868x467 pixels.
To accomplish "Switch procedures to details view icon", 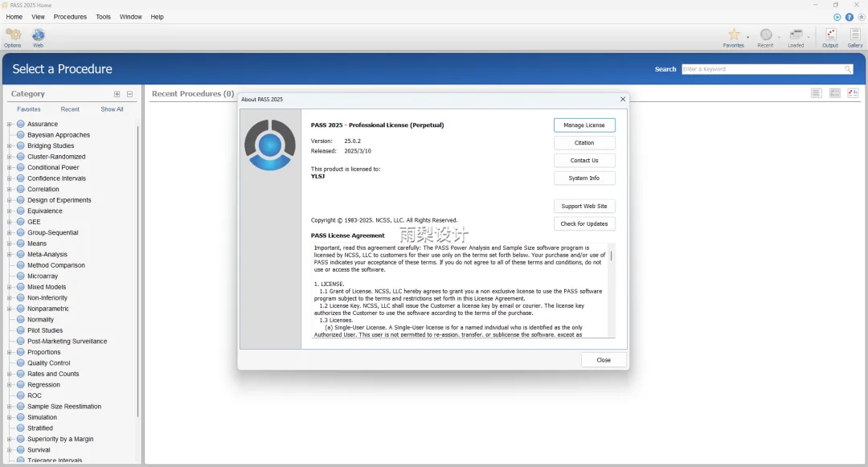I will (x=835, y=93).
